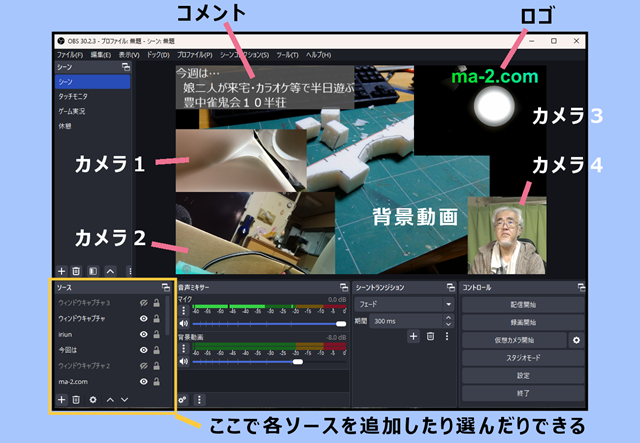Open source properties gear icon
The width and height of the screenshot is (640, 443).
pyautogui.click(x=93, y=400)
